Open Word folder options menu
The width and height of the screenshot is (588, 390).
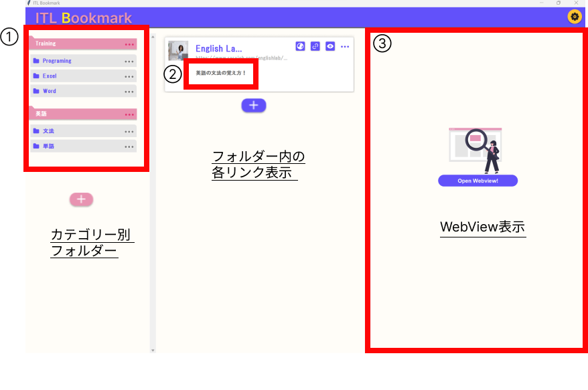point(129,92)
